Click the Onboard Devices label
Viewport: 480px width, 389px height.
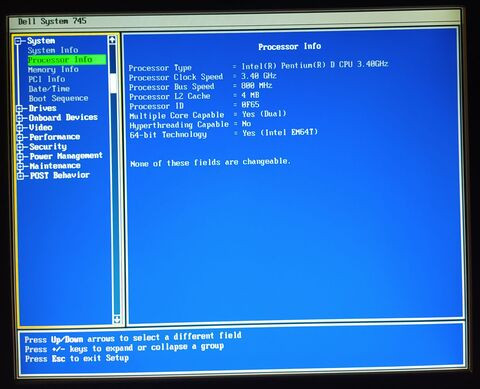click(63, 118)
